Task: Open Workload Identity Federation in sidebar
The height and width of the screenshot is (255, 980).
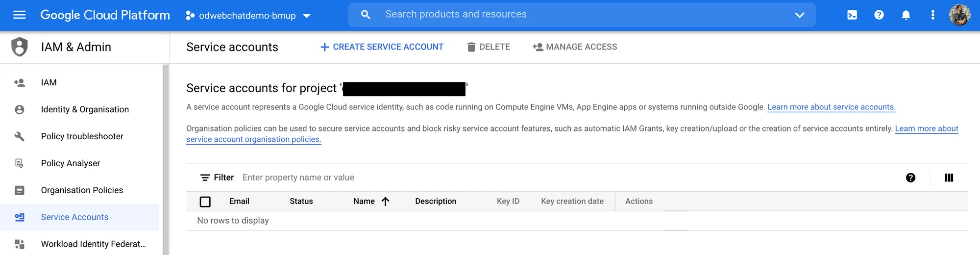Action: pos(79,244)
